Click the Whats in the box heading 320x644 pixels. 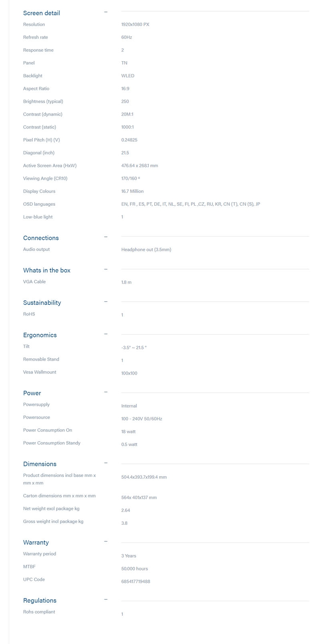47,271
